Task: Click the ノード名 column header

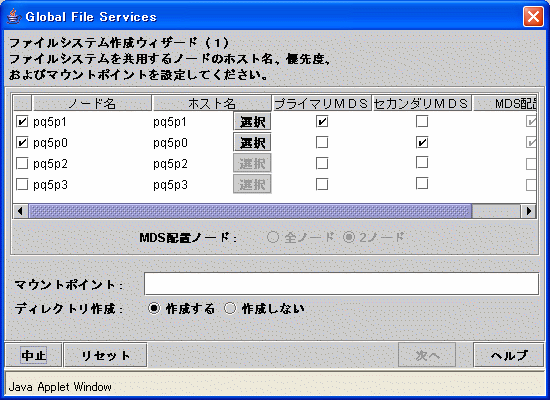Action: [92, 104]
